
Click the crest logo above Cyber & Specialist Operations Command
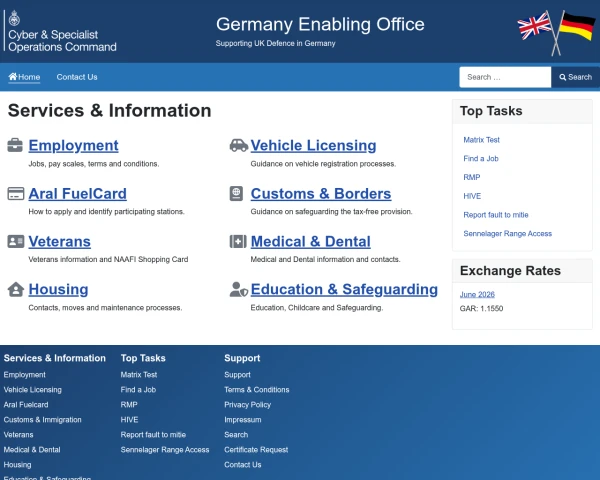pos(14,18)
